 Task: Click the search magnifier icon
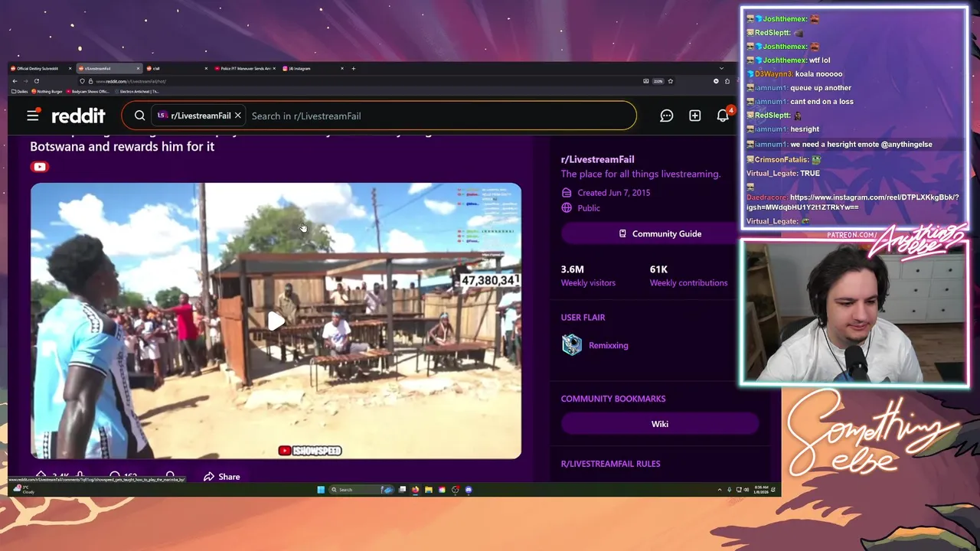(139, 116)
